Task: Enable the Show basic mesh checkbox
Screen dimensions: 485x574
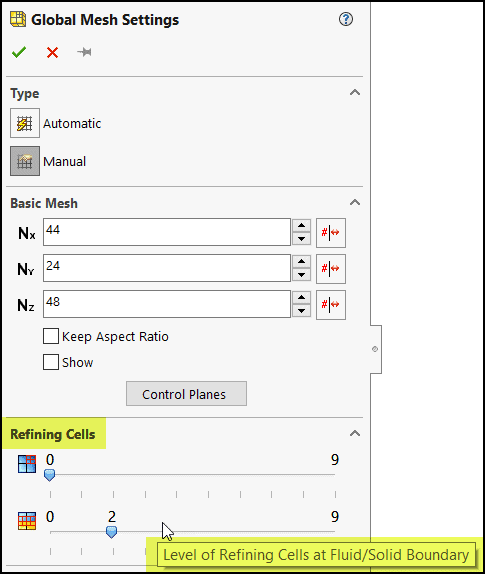Action: (x=51, y=362)
